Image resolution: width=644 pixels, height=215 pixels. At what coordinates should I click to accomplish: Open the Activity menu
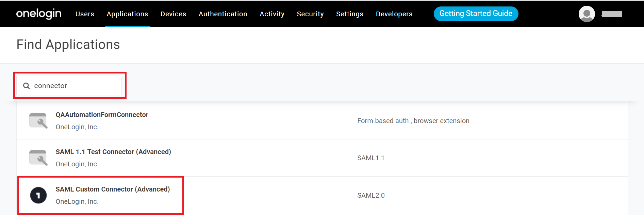(272, 14)
